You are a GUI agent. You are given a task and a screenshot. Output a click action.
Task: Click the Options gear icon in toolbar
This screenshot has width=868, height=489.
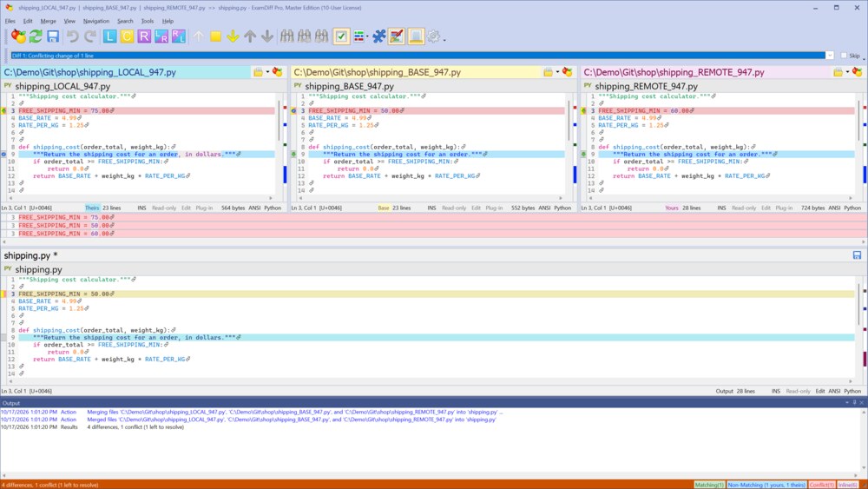coord(433,36)
